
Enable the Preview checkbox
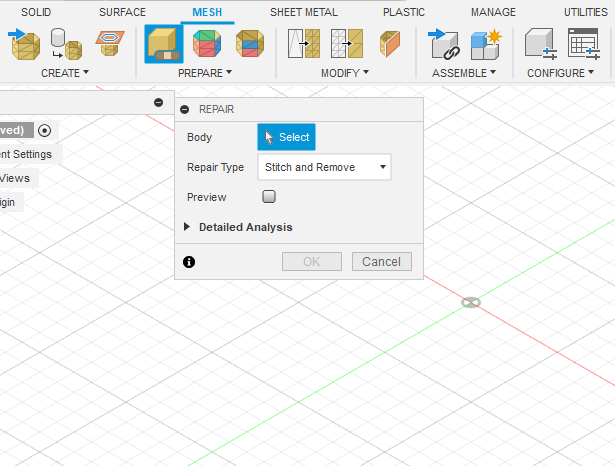coord(268,197)
